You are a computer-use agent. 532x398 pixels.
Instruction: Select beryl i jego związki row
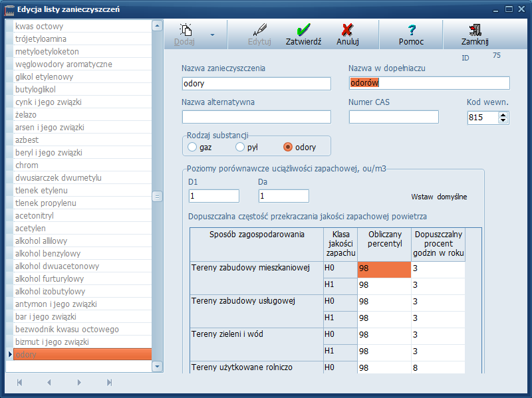click(82, 153)
